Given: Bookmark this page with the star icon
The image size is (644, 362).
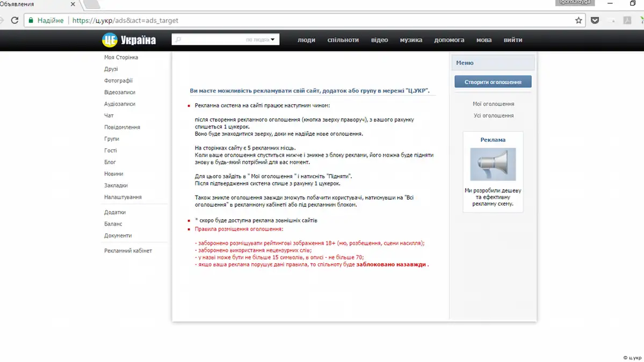Looking at the screenshot, I should pos(578,20).
